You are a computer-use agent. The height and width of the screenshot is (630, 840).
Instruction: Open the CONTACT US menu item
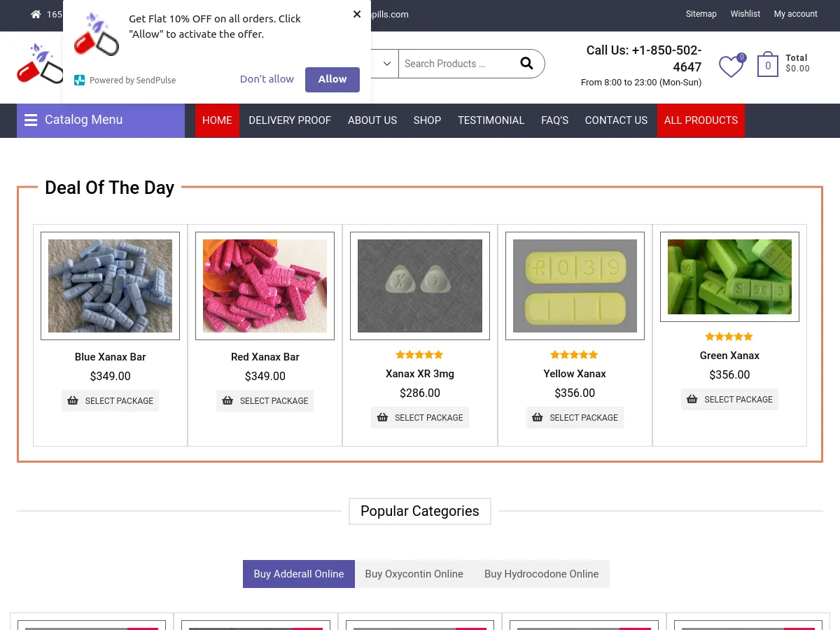pos(616,120)
